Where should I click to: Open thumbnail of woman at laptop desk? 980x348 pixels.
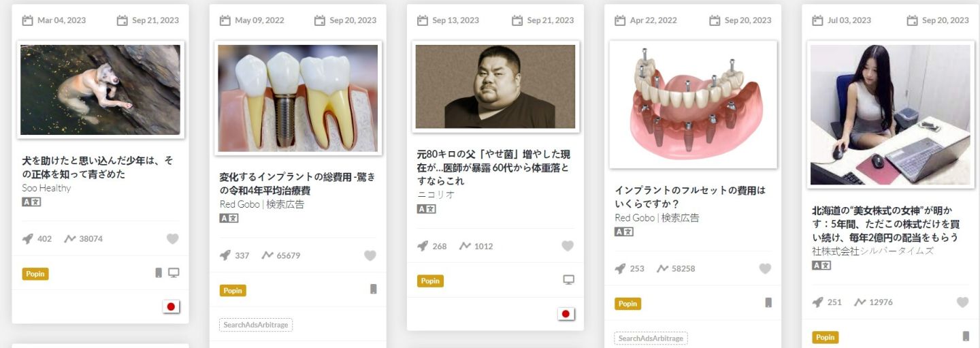click(890, 114)
